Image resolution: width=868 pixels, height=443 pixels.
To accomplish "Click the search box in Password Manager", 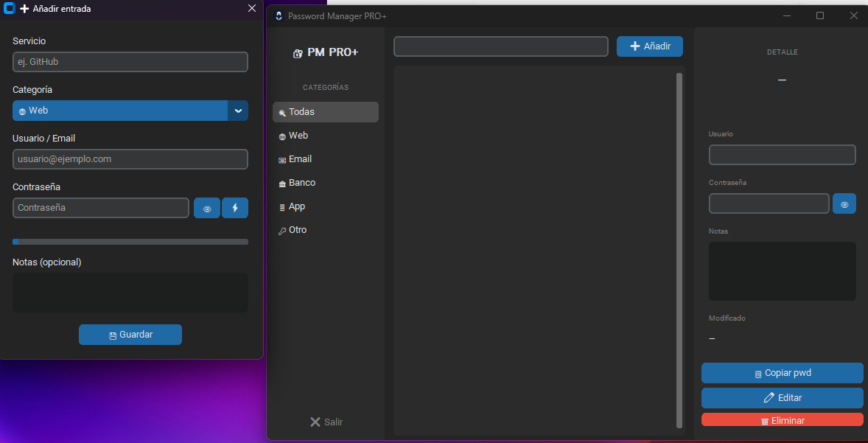I will 501,46.
